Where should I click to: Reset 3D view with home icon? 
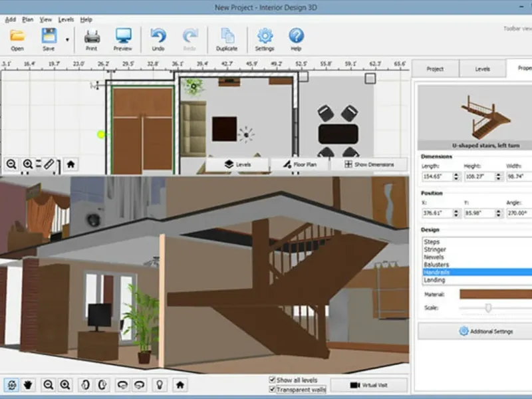180,384
